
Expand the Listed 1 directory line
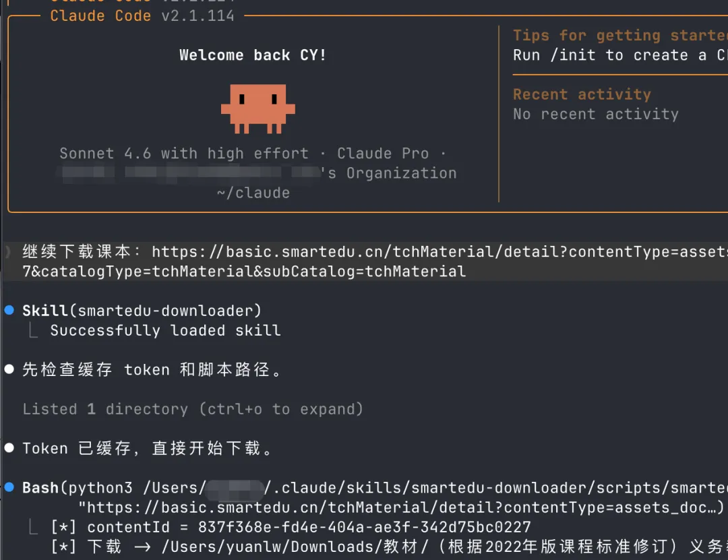[x=193, y=409]
